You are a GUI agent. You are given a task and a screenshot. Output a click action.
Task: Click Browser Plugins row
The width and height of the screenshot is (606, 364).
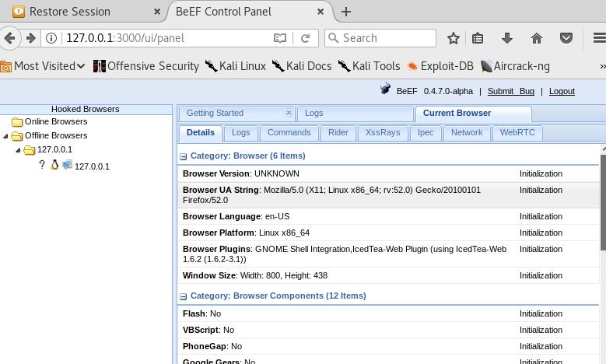pos(388,254)
